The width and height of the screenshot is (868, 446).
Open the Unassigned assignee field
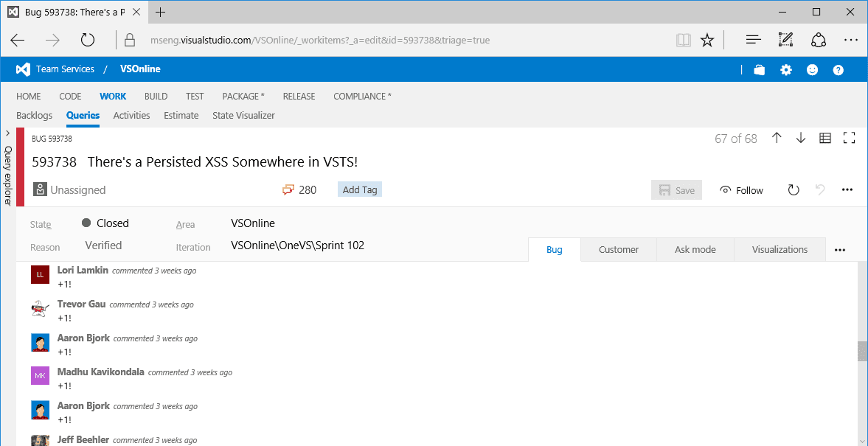78,190
